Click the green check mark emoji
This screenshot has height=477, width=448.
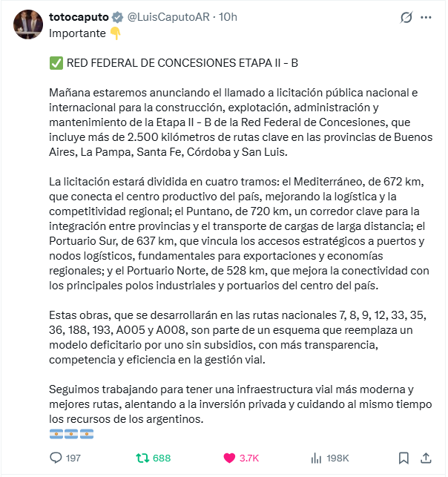(56, 63)
